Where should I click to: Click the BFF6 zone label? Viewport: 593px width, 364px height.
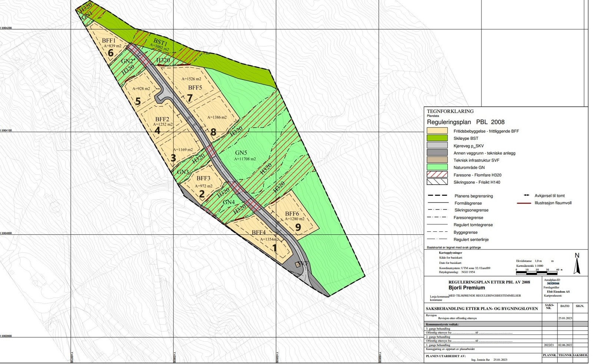pos(292,214)
